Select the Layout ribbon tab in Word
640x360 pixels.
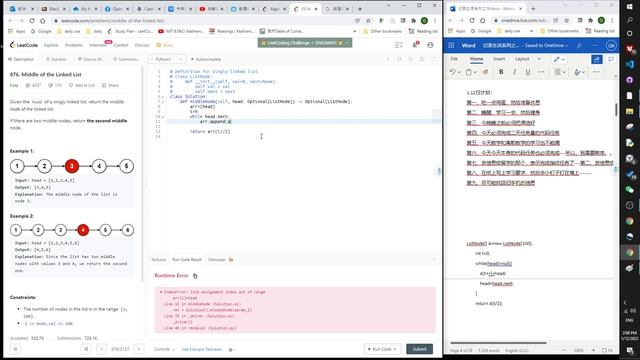(x=522, y=59)
